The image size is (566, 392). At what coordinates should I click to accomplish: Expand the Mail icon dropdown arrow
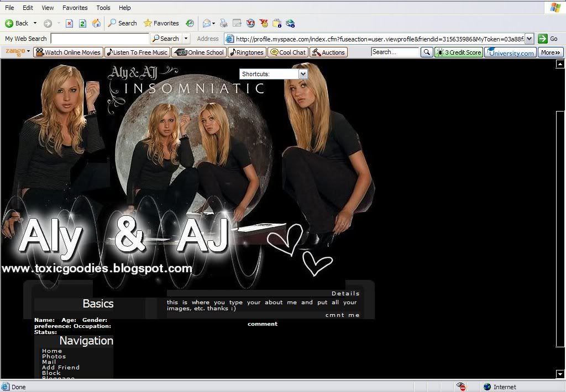(214, 23)
